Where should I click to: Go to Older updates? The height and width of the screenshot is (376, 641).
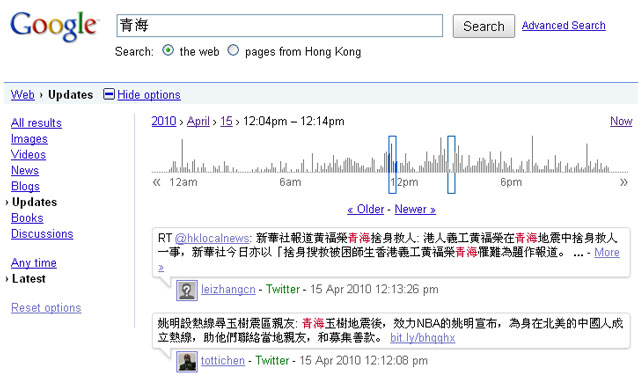[x=365, y=209]
